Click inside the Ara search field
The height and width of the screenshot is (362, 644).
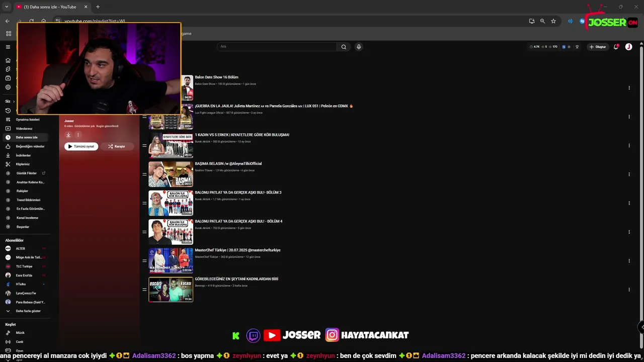click(x=277, y=47)
